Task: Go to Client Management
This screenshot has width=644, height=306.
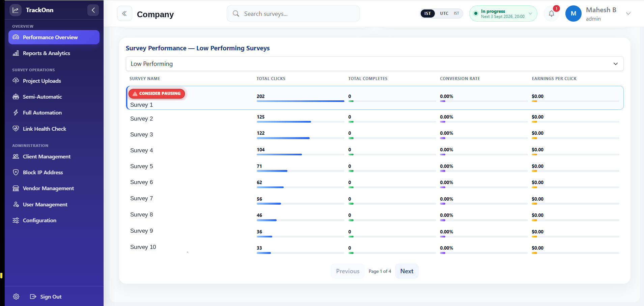Action: pyautogui.click(x=47, y=156)
